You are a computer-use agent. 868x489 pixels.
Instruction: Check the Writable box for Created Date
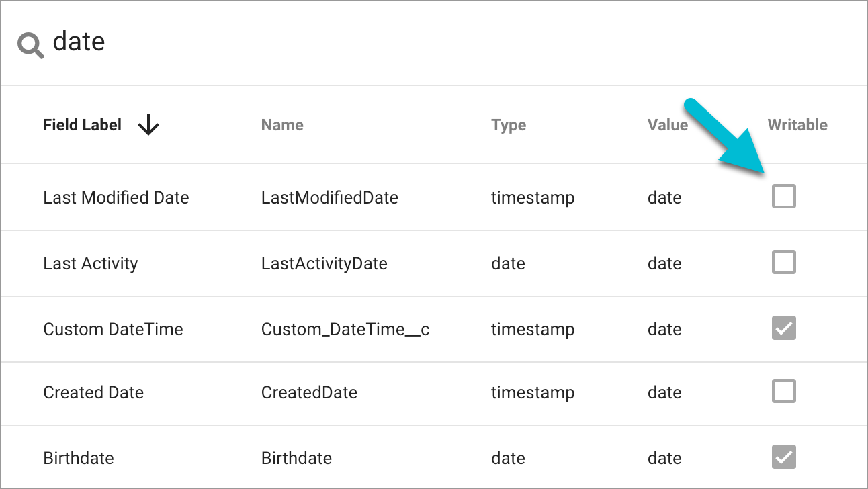783,391
